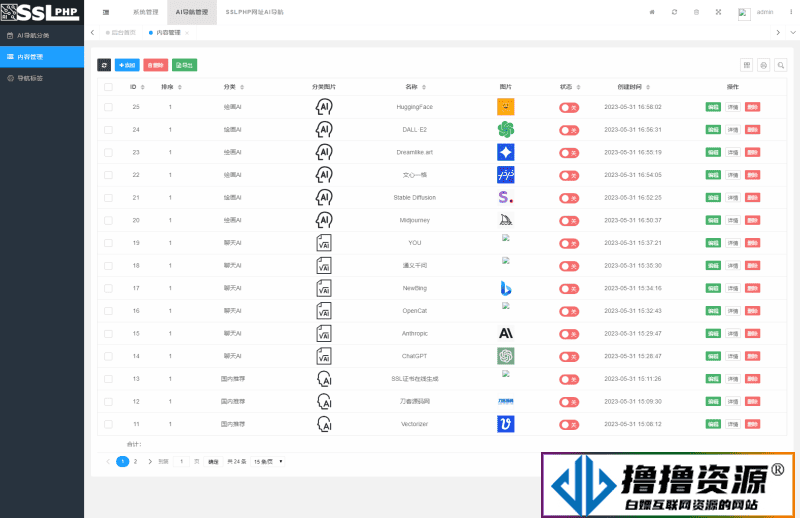Open the table search magnifier icon
This screenshot has width=800, height=518.
(x=781, y=65)
